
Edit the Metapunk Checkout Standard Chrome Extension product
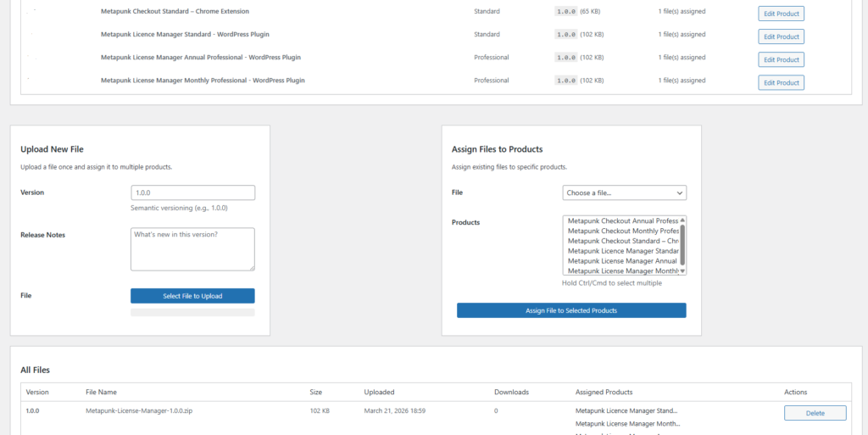point(781,14)
